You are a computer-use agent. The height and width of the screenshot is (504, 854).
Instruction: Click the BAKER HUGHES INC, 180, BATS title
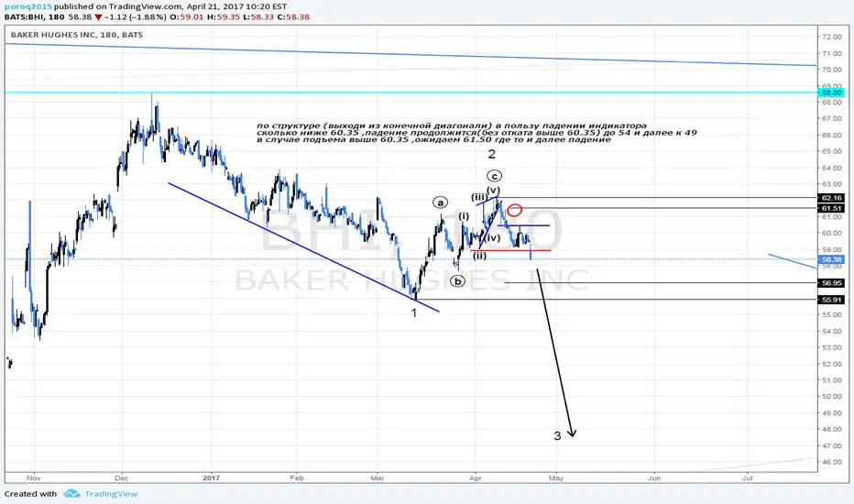coord(77,34)
